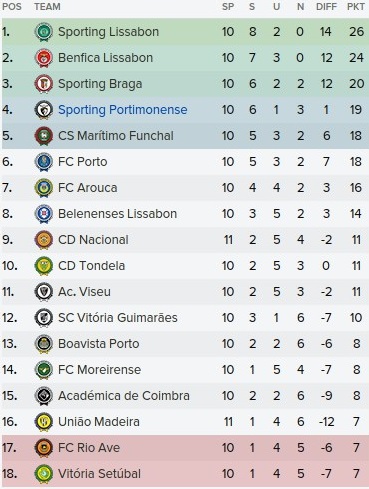This screenshot has height=489, width=369.
Task: Open the Sporting Portimonense team link
Action: (x=123, y=110)
